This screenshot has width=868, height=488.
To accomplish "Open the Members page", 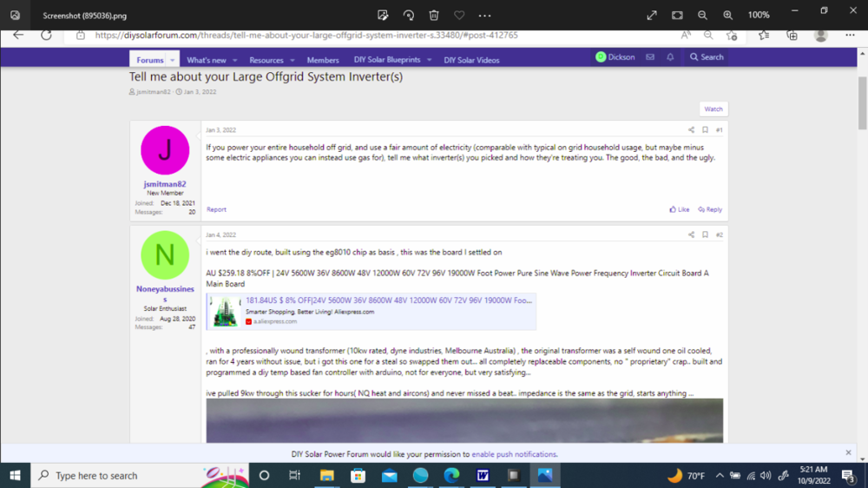I will pos(323,60).
